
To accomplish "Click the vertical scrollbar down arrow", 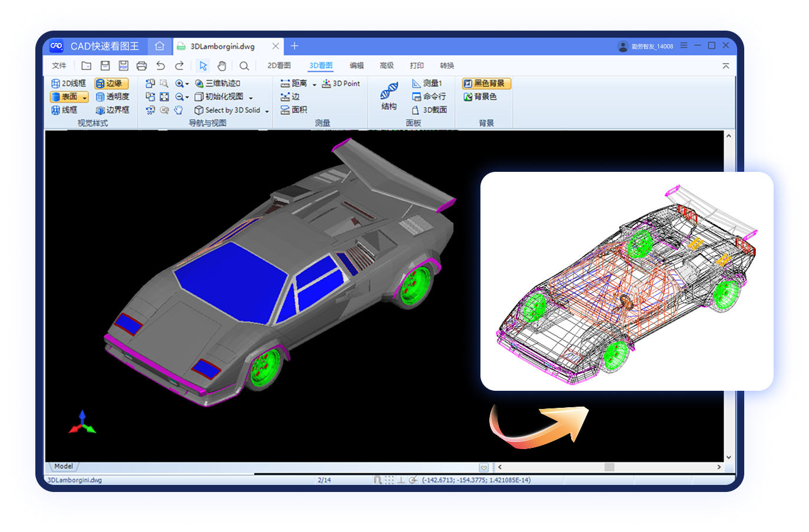I will click(x=729, y=457).
